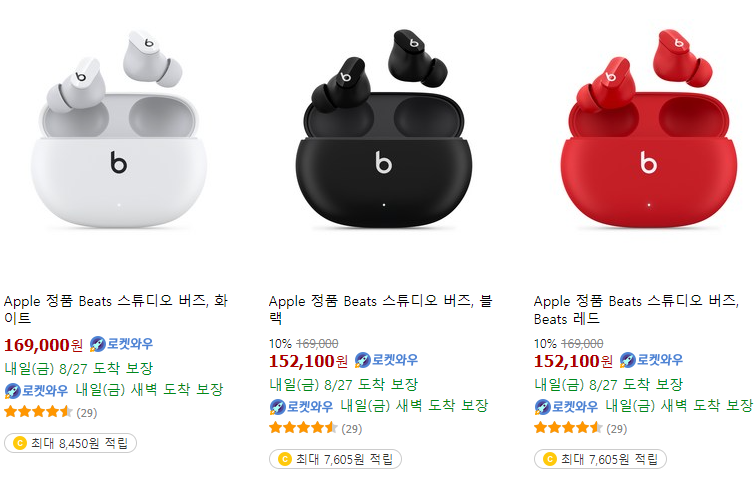Screen dimensions: 756x494
Task: Open star rating reviews for red buds
Action: point(580,428)
